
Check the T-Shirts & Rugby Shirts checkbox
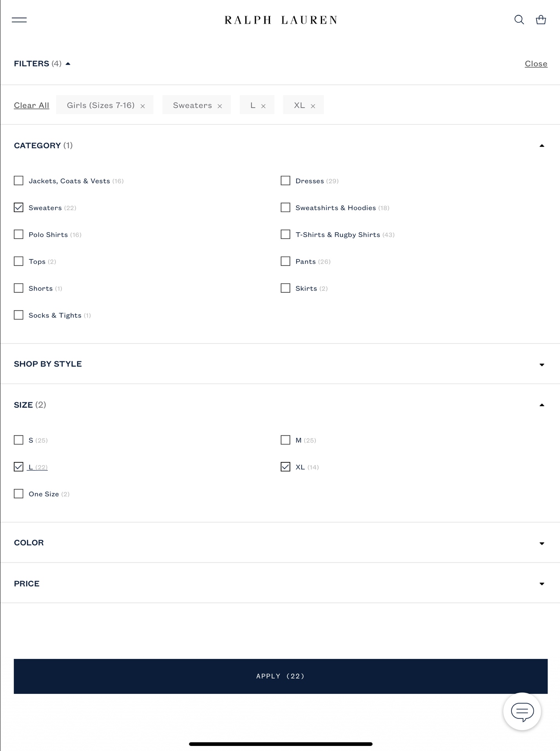coord(285,234)
